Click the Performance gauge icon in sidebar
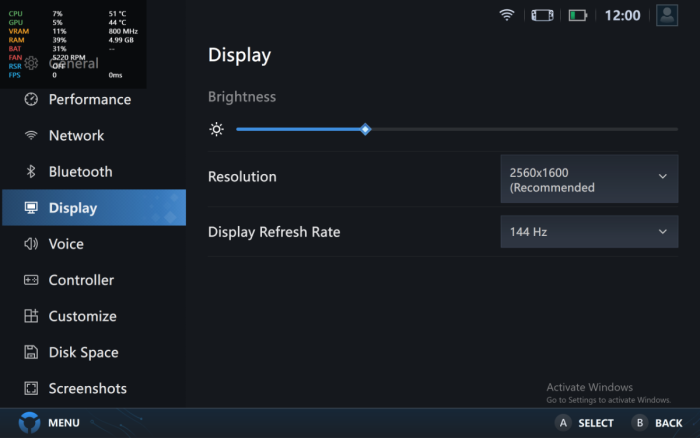 [31, 99]
